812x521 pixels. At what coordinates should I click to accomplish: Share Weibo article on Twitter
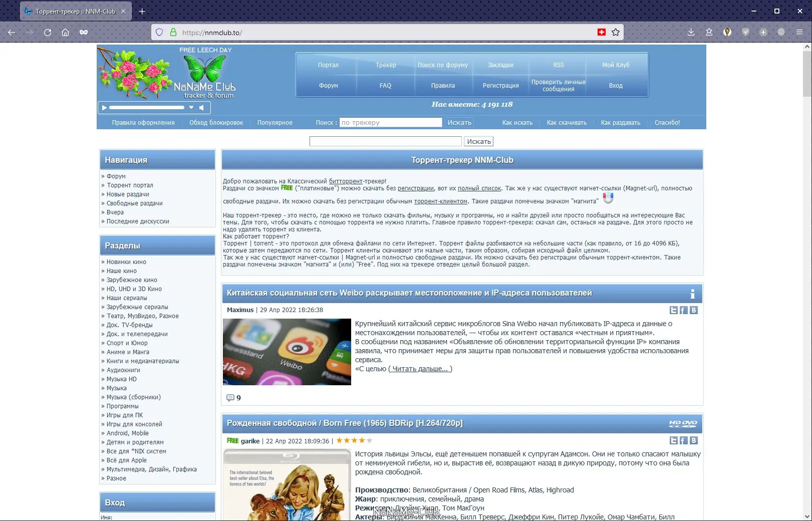[x=674, y=310]
